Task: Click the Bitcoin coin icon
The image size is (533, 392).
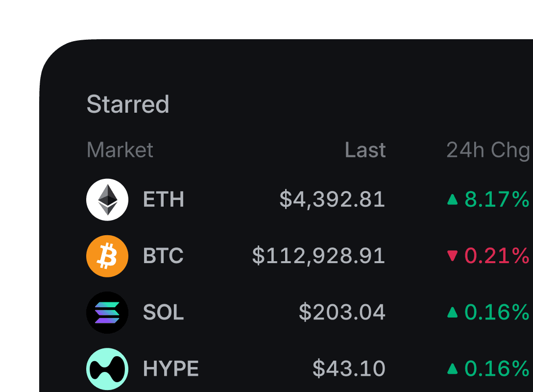Action: tap(107, 256)
